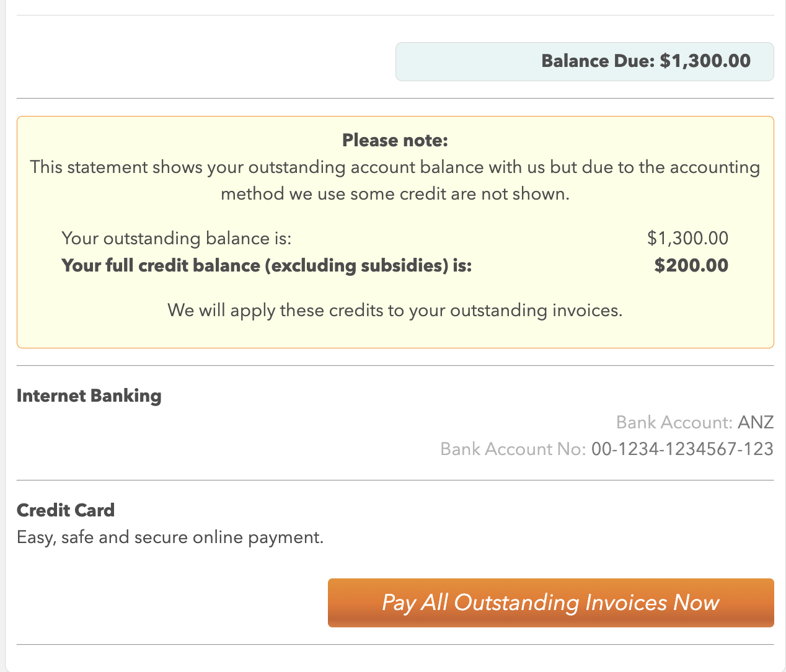This screenshot has width=786, height=672.
Task: Click the Bank Account No label
Action: click(x=513, y=449)
